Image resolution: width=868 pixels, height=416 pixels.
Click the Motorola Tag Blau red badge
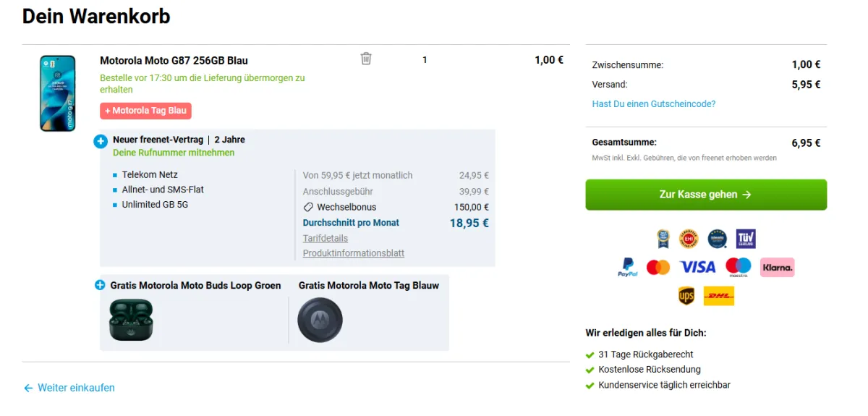point(146,111)
